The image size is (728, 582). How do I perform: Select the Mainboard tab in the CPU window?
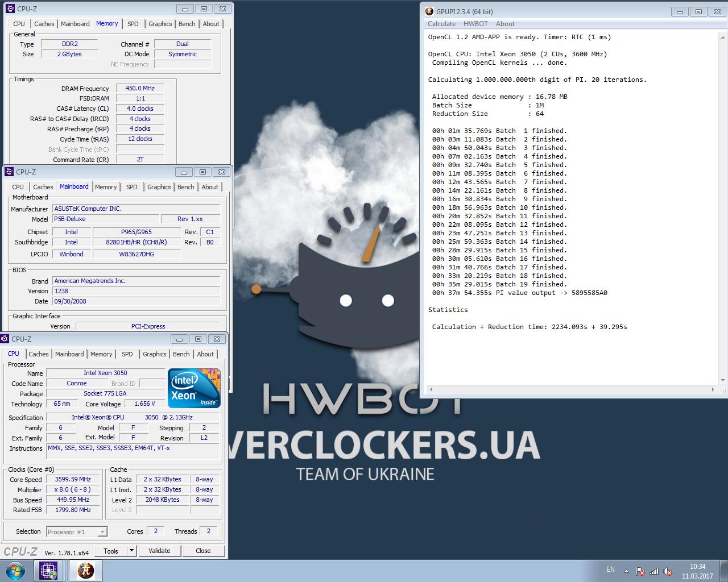69,354
